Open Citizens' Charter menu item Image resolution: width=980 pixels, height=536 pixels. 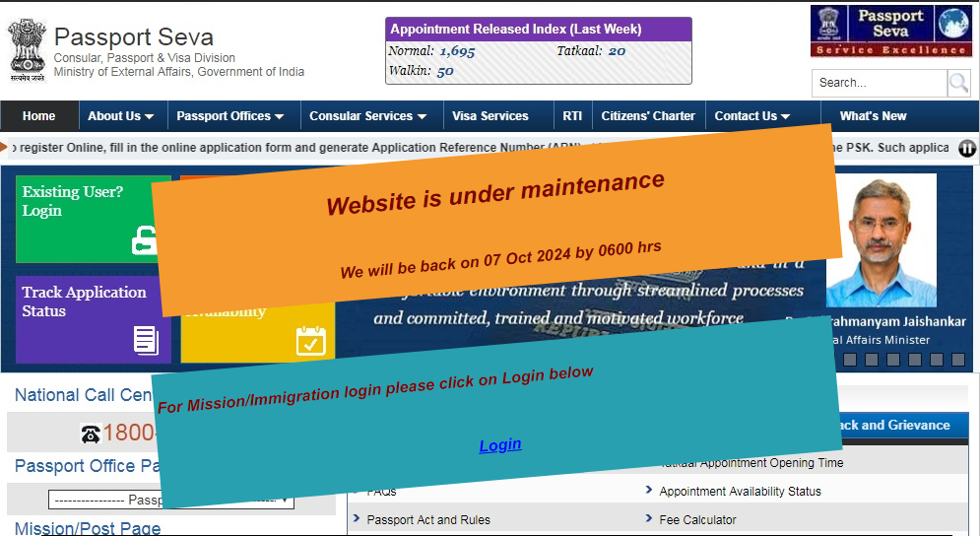point(648,115)
